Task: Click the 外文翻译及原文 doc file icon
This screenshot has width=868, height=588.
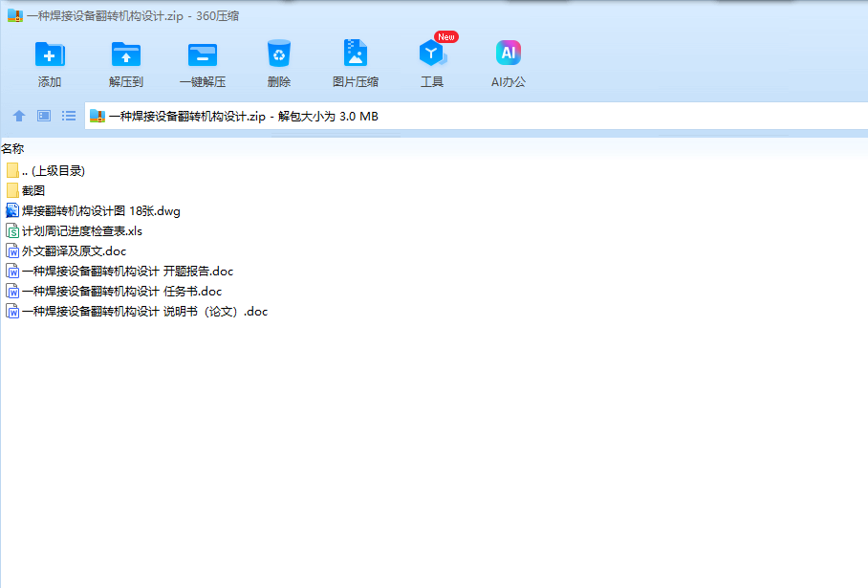Action: point(12,250)
